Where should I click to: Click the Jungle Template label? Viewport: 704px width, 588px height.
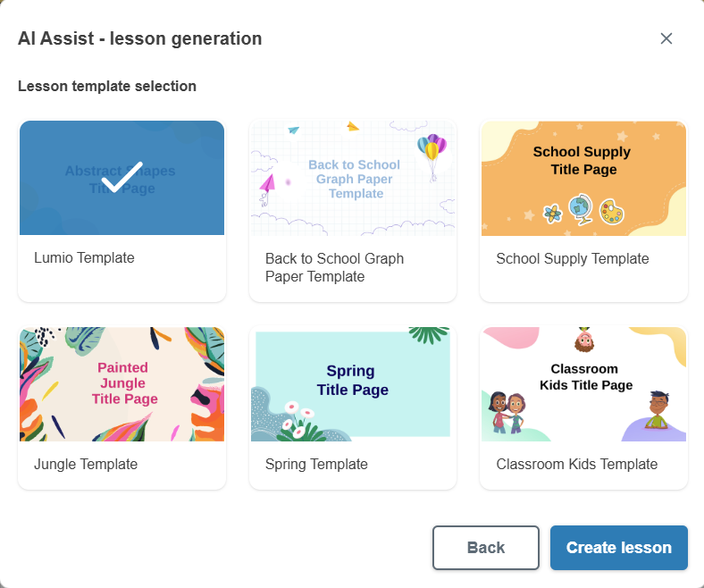point(86,465)
